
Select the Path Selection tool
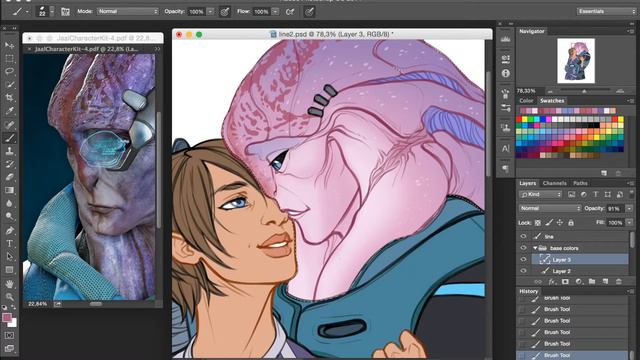coord(9,257)
